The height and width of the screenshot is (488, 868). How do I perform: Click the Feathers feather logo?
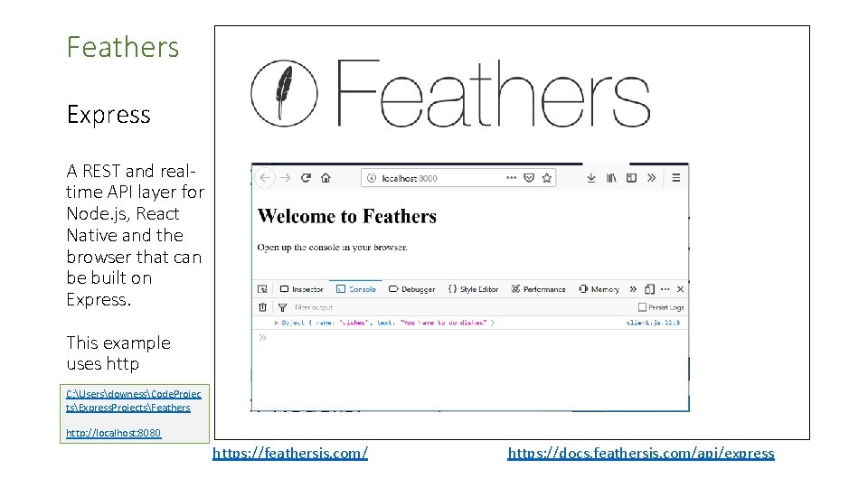[x=284, y=93]
